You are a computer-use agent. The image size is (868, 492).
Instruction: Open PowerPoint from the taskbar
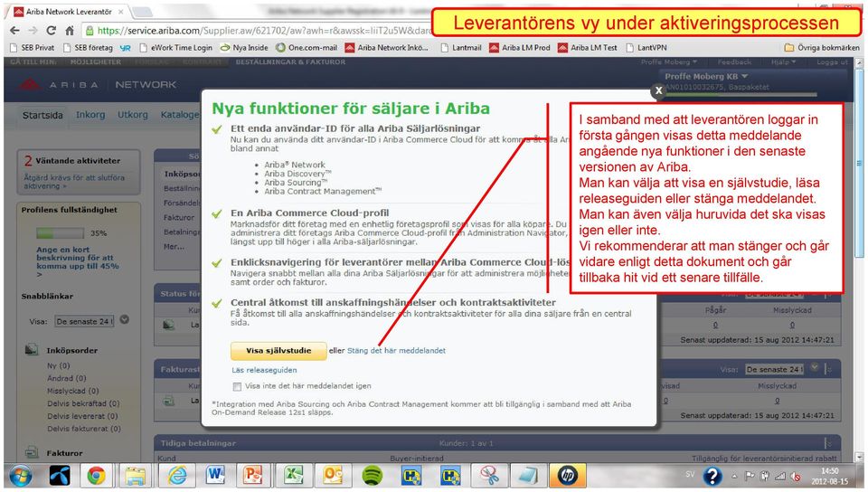(x=253, y=476)
